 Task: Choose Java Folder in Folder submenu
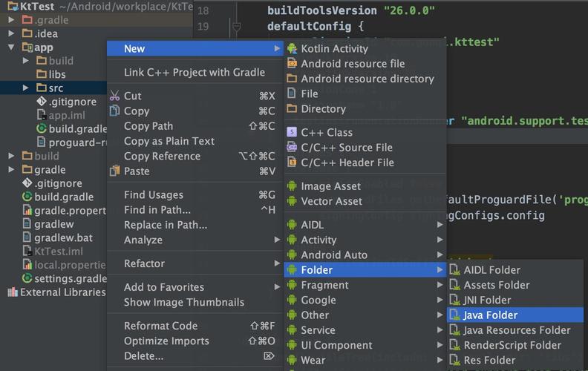pyautogui.click(x=515, y=315)
